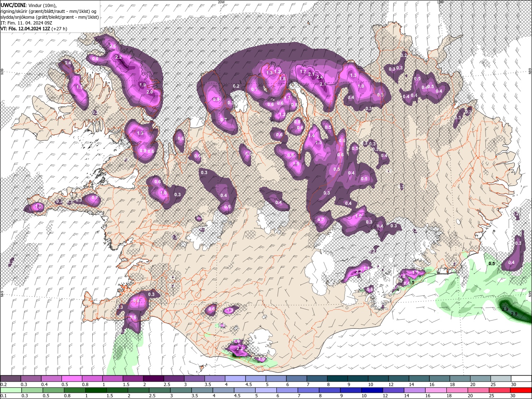Click the '2.0' snowfall value in the Westfjords
532x399 pixels.
[150, 92]
